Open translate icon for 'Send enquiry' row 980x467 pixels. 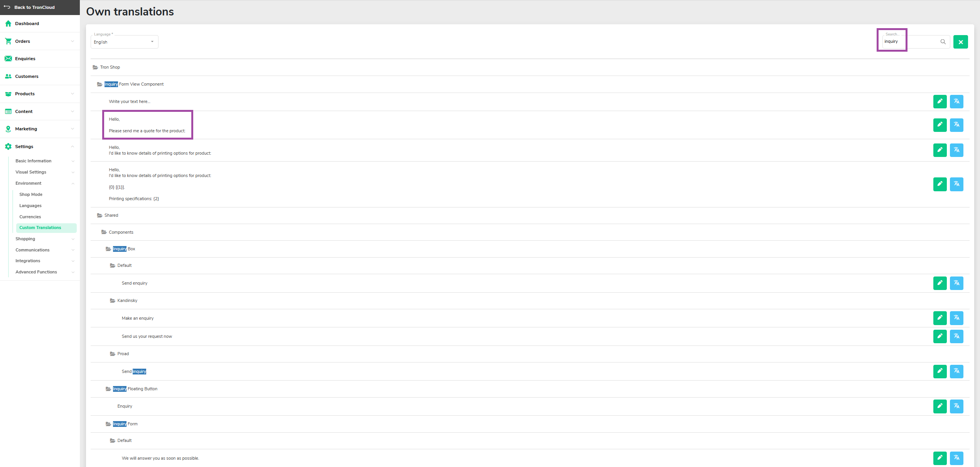point(956,283)
